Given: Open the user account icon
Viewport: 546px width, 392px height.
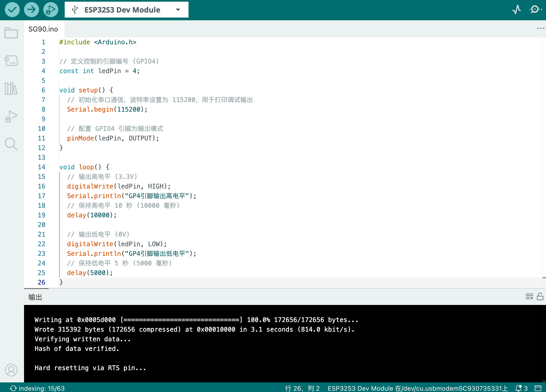Looking at the screenshot, I should click(x=11, y=370).
